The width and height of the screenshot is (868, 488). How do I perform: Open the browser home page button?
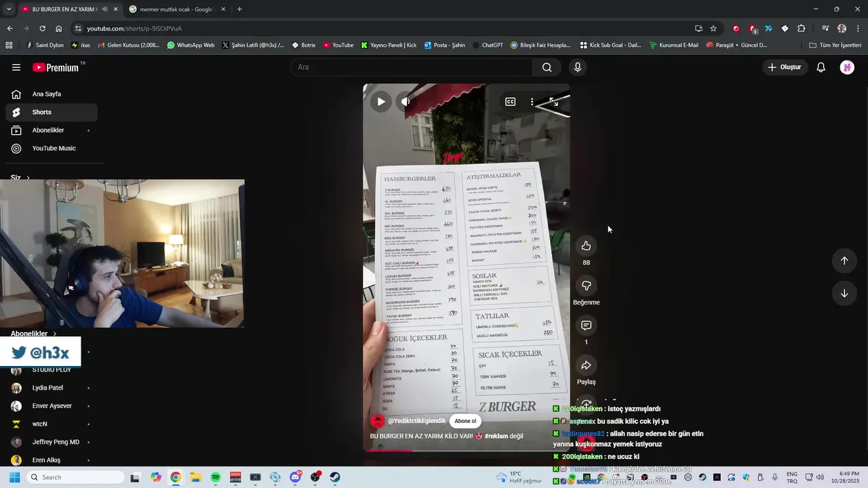tap(58, 28)
